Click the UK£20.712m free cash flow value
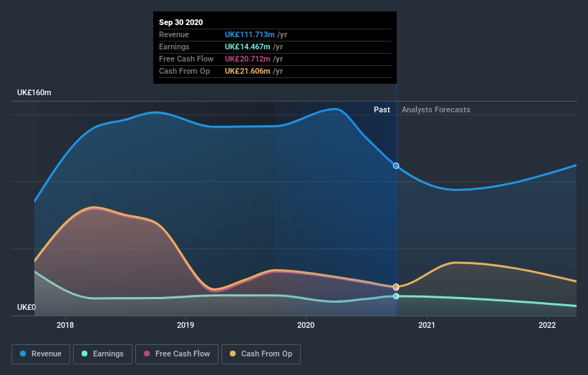588x375 pixels. [248, 59]
